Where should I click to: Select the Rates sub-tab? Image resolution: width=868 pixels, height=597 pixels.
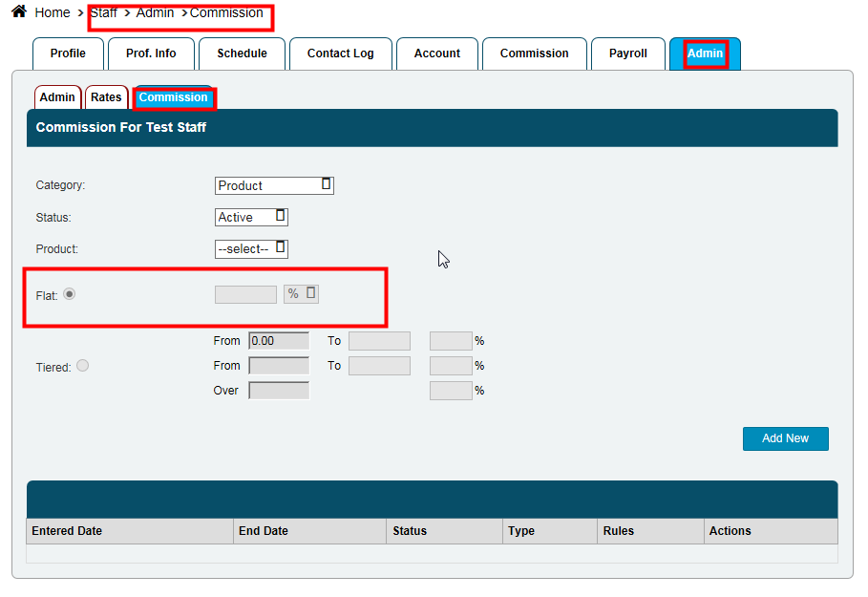tap(106, 97)
